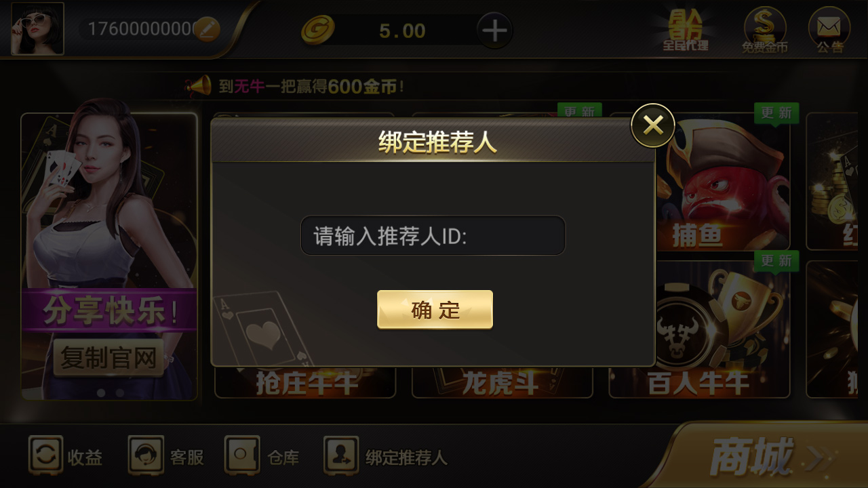868x488 pixels.
Task: Open 客服 customer service headset icon
Action: coord(166,456)
